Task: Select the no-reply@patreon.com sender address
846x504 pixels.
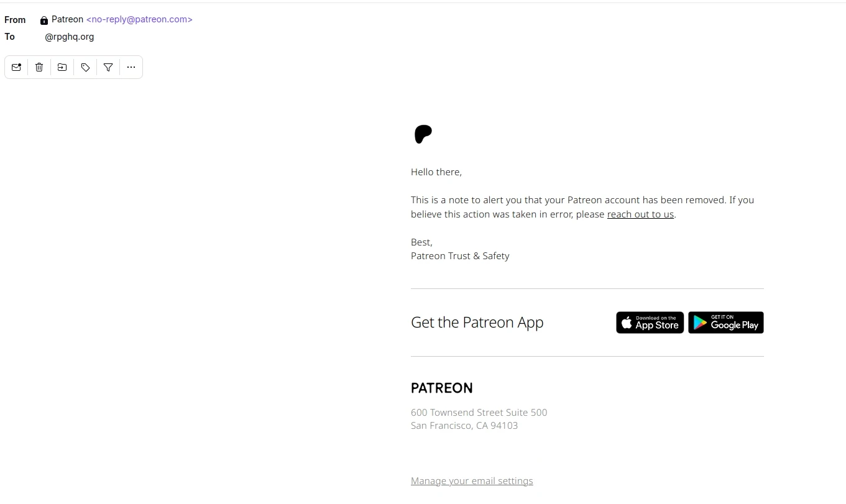Action: pyautogui.click(x=139, y=19)
